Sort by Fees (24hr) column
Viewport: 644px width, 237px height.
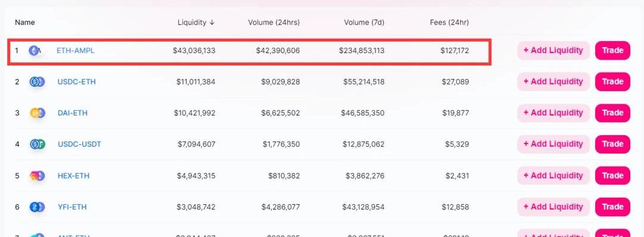pyautogui.click(x=450, y=23)
